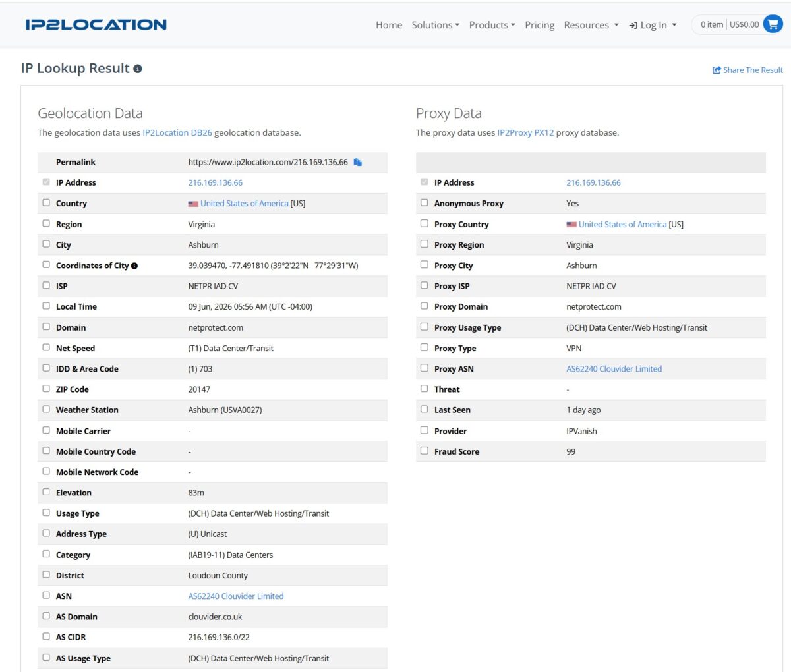The image size is (791, 672).
Task: Tick the Provider checkbox
Action: point(425,430)
